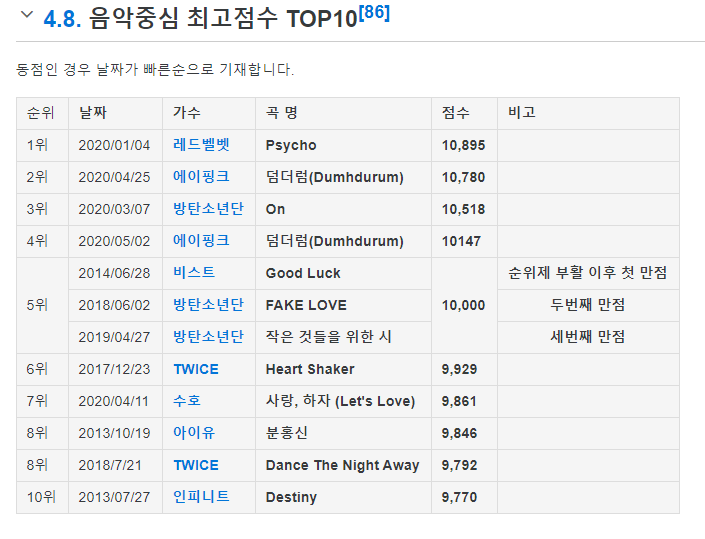Click the song title 작은 것들을 위한 시
The height and width of the screenshot is (539, 705).
point(329,337)
